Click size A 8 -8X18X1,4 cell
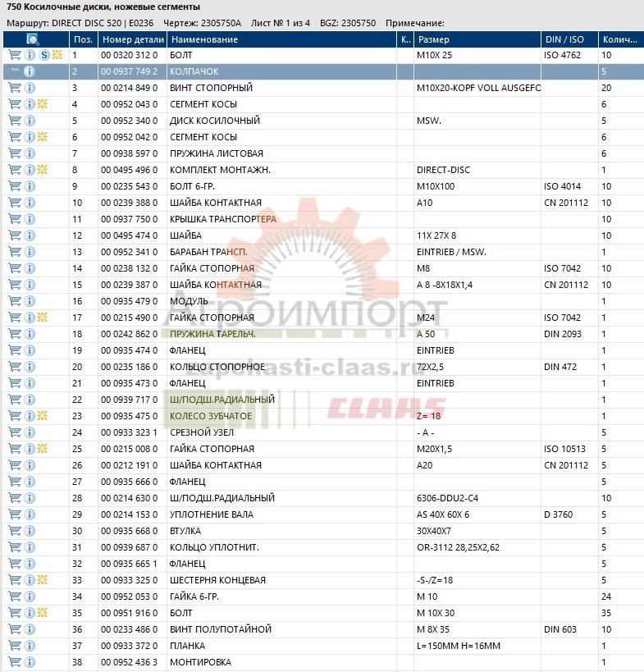Image resolution: width=644 pixels, height=672 pixels. [445, 285]
